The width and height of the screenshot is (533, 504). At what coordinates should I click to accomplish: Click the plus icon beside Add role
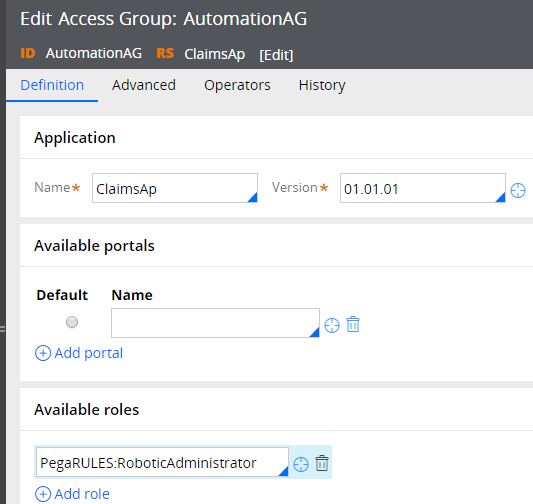pos(43,494)
